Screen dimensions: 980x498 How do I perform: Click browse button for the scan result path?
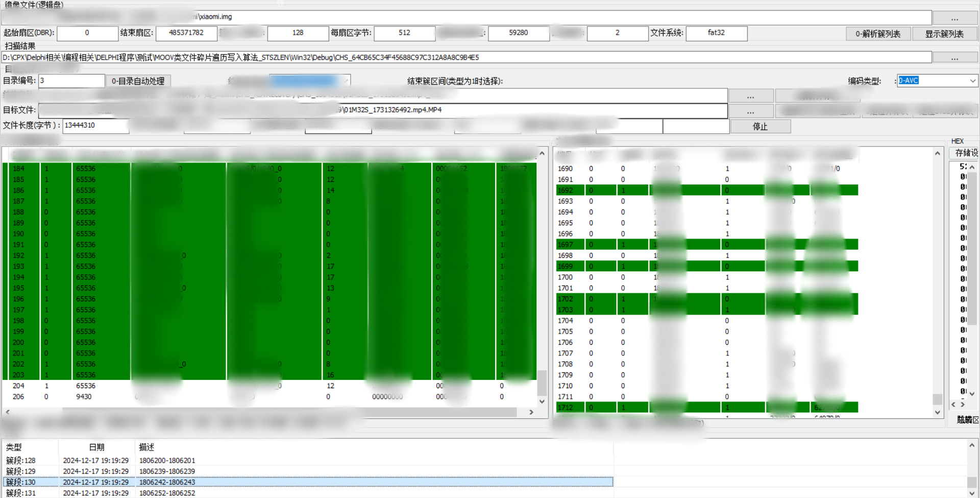954,58
